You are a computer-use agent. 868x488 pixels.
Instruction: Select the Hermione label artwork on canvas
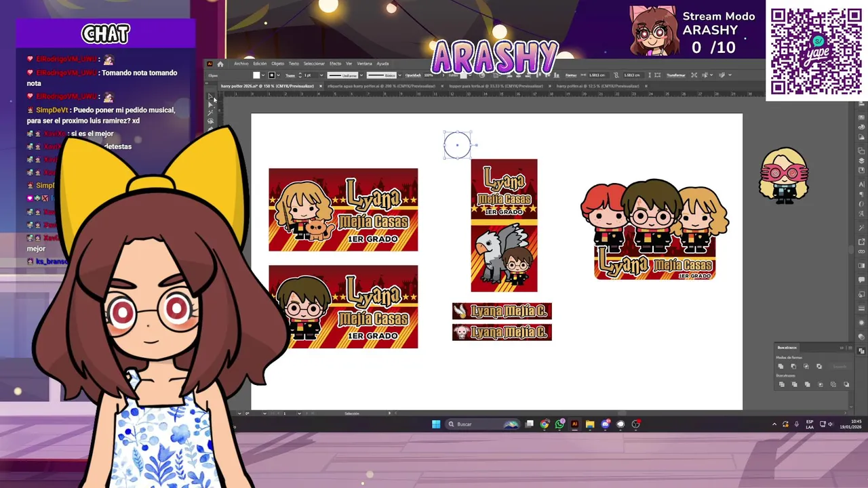pos(343,209)
